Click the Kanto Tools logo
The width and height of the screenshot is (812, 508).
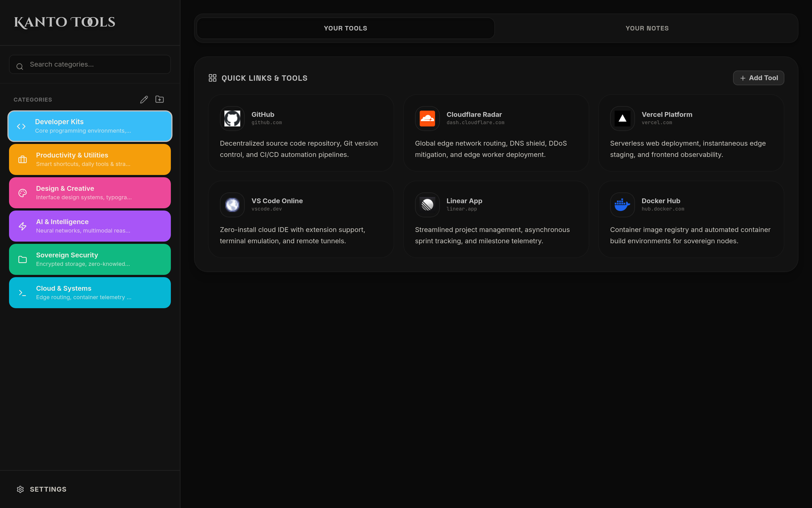(64, 22)
